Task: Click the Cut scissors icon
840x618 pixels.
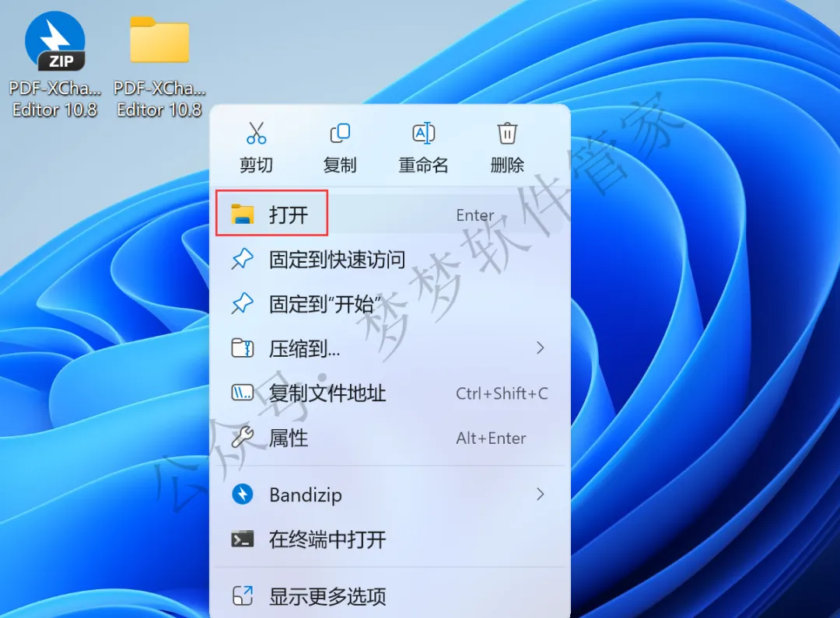Action: pos(256,133)
